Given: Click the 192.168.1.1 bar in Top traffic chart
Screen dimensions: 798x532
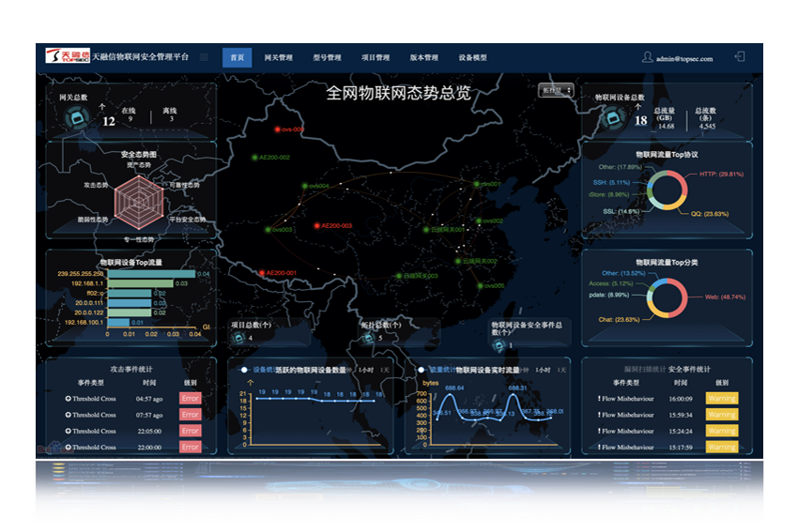Looking at the screenshot, I should pos(141,283).
